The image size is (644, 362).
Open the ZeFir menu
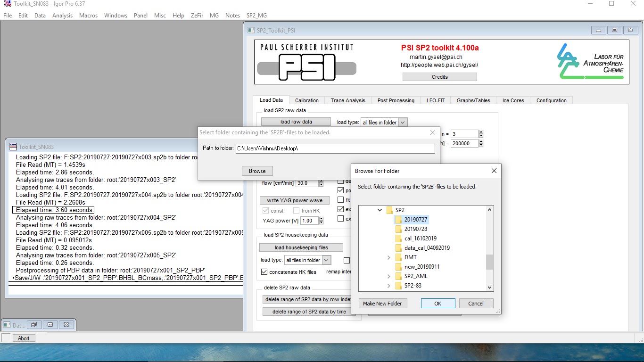197,15
